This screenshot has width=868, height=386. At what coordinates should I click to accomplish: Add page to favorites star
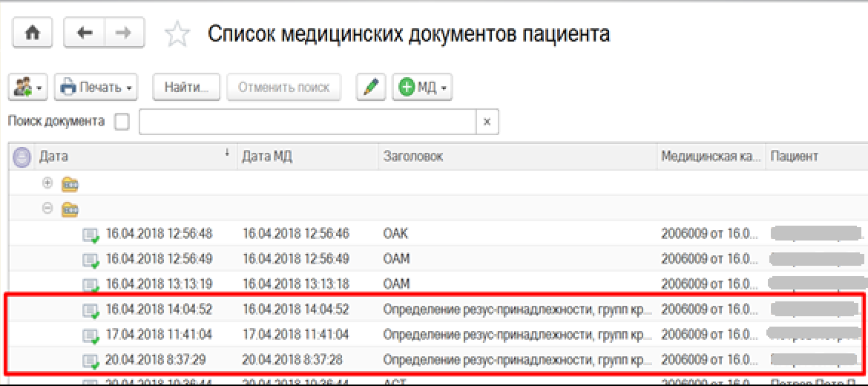pyautogui.click(x=177, y=34)
